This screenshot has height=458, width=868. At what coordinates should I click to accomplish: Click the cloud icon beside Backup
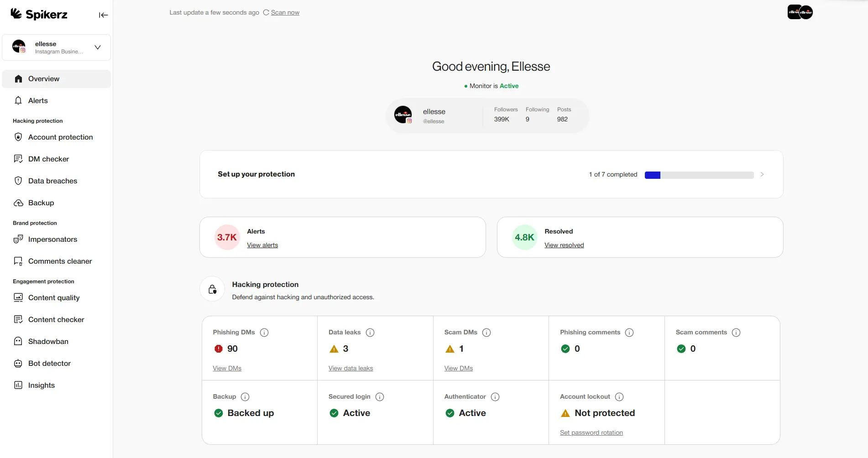point(18,203)
